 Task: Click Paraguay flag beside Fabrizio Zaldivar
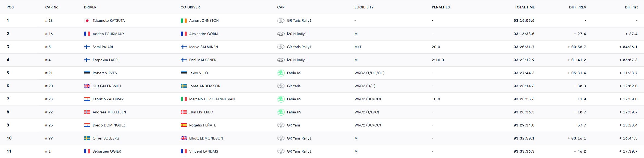point(87,99)
